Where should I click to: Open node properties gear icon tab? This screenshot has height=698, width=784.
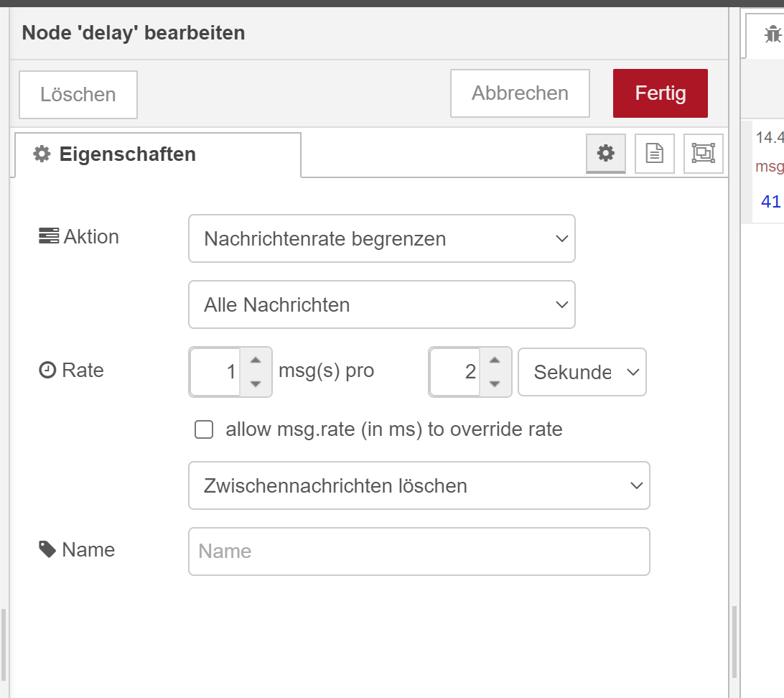point(606,153)
